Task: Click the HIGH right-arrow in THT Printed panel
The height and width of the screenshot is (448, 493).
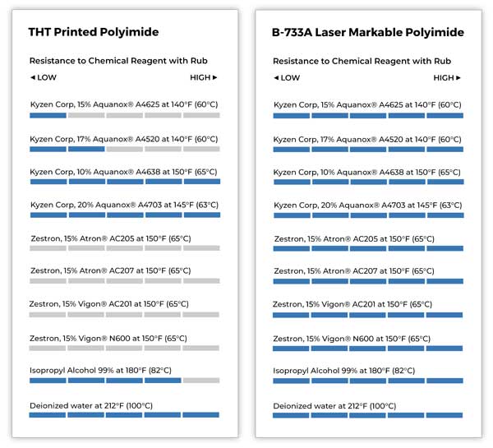Action: [x=215, y=77]
